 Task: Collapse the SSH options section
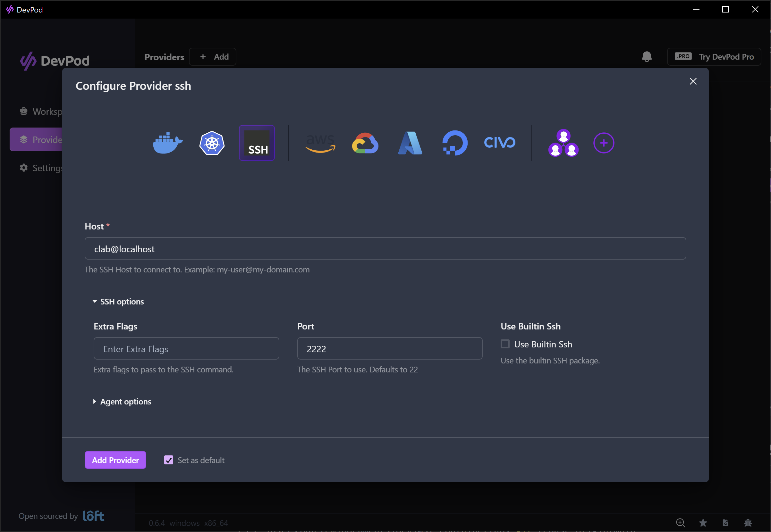[x=118, y=301]
